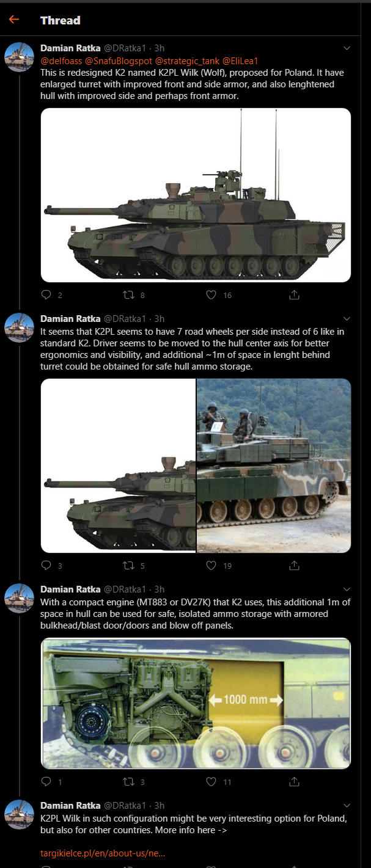Like the road wheels tweet with 19 likes

click(211, 565)
